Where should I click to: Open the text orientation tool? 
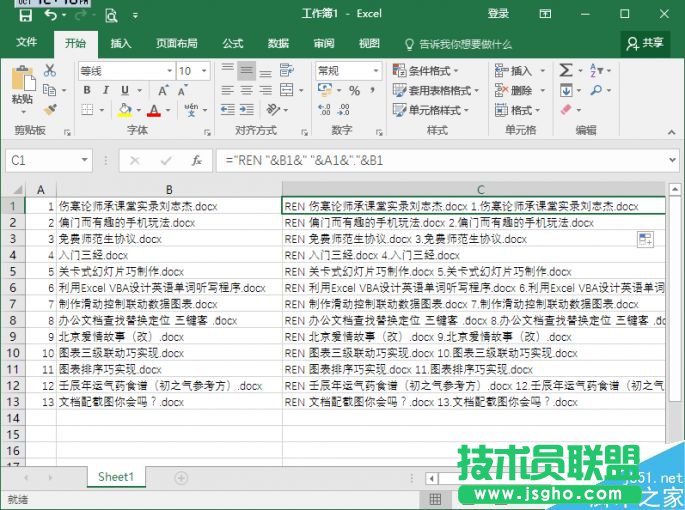(273, 109)
